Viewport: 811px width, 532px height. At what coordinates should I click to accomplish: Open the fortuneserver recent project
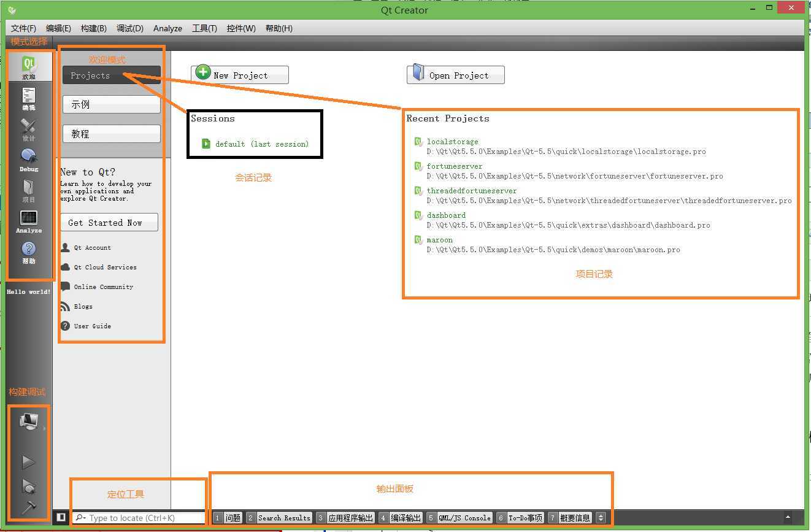click(455, 166)
